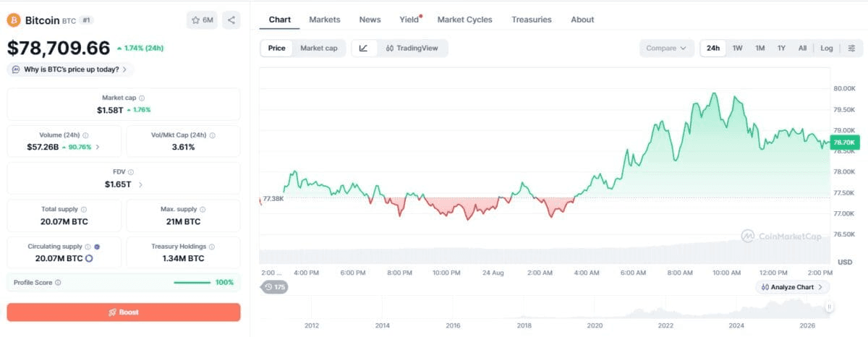Click Profile Score 100% progress bar

click(x=192, y=282)
